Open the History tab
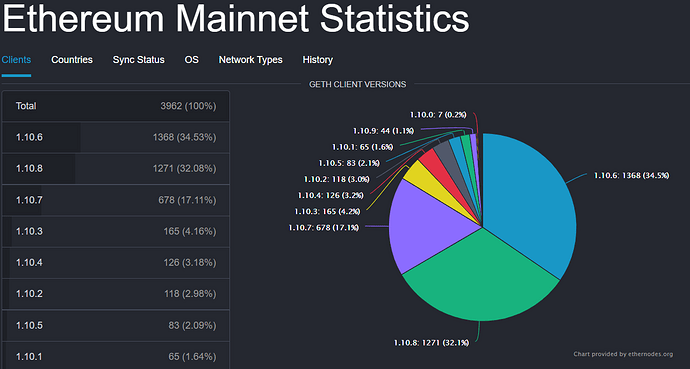This screenshot has width=690, height=369. [318, 60]
